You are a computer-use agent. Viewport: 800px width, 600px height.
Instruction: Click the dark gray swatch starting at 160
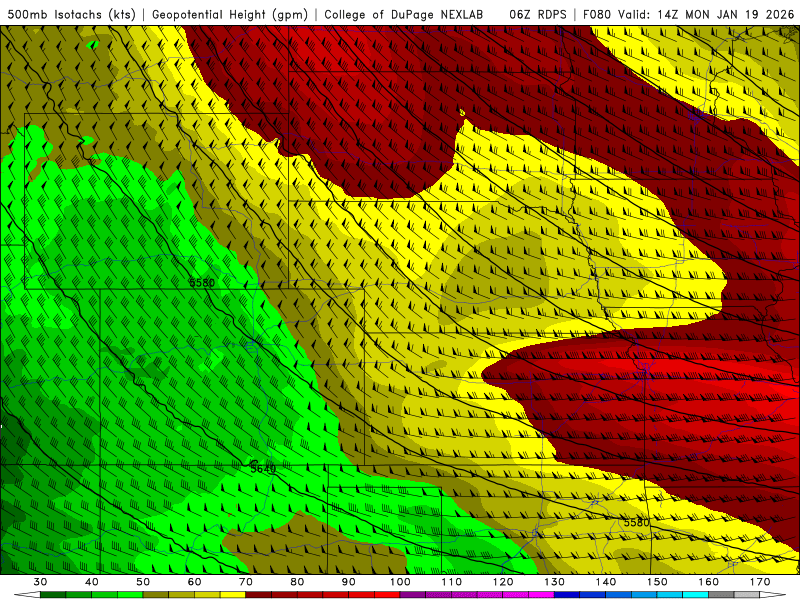point(721,595)
